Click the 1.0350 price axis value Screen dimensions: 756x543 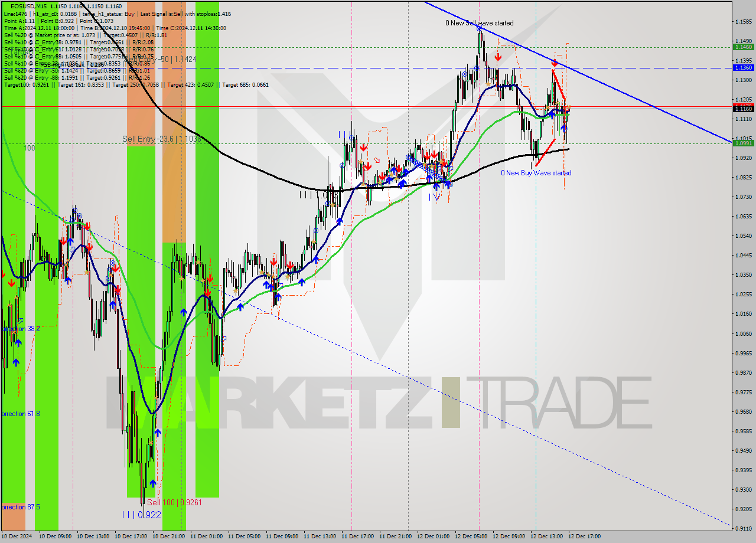coord(743,274)
